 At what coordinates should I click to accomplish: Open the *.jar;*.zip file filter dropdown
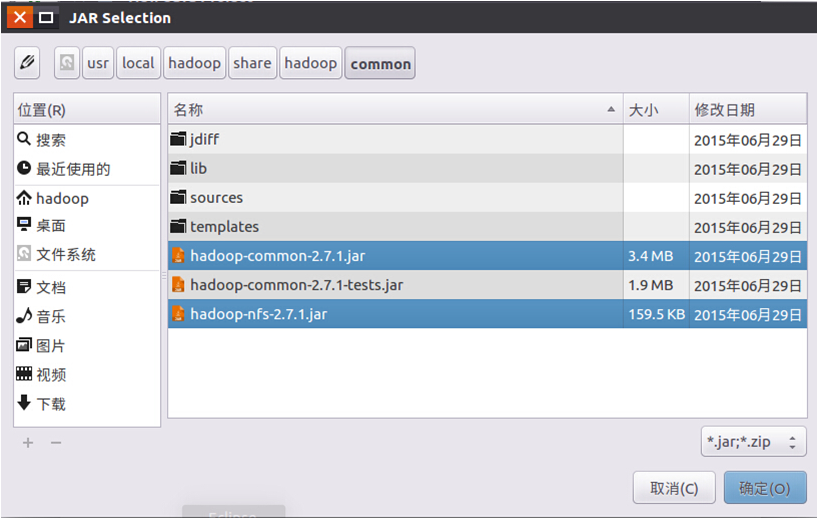pos(753,441)
